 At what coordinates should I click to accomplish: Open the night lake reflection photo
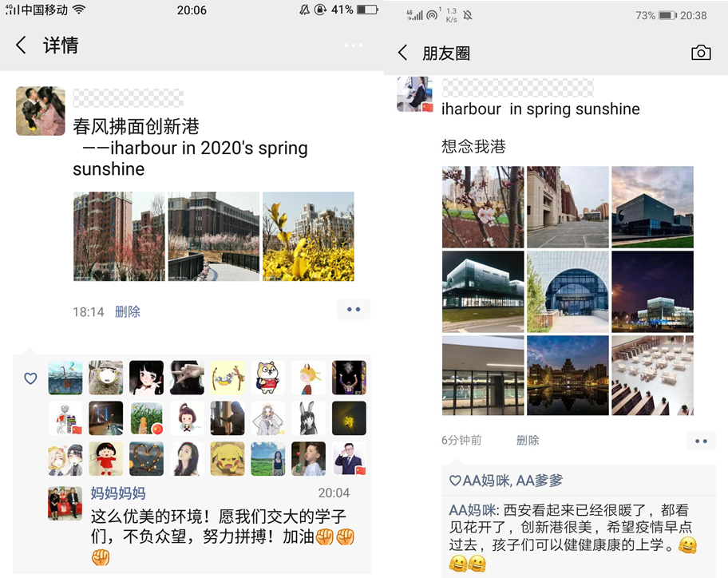coord(568,375)
